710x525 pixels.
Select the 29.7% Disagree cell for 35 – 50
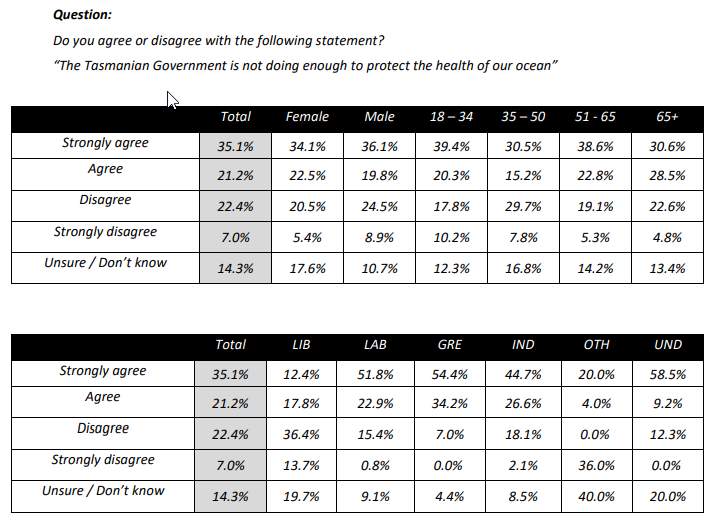[523, 207]
